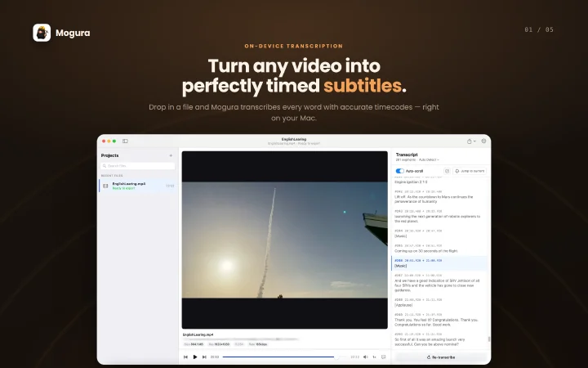Click the Jump to current button
The height and width of the screenshot is (368, 588).
click(x=470, y=171)
